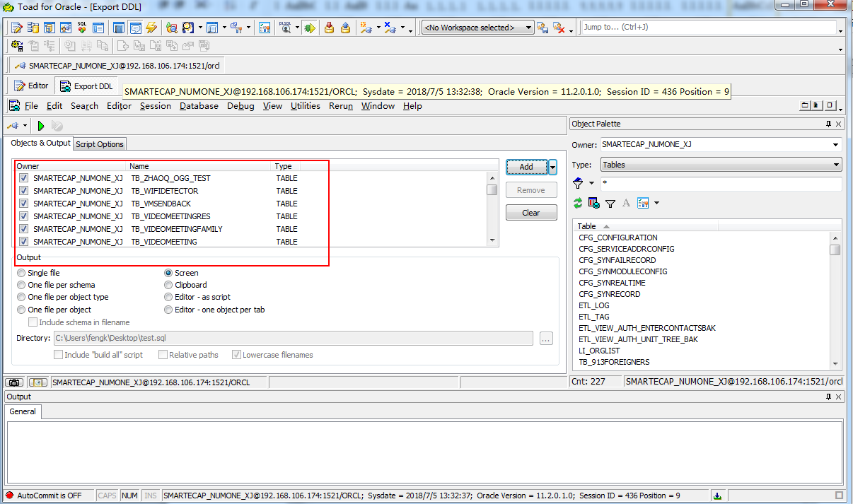Open the Utilities menu

coord(306,106)
